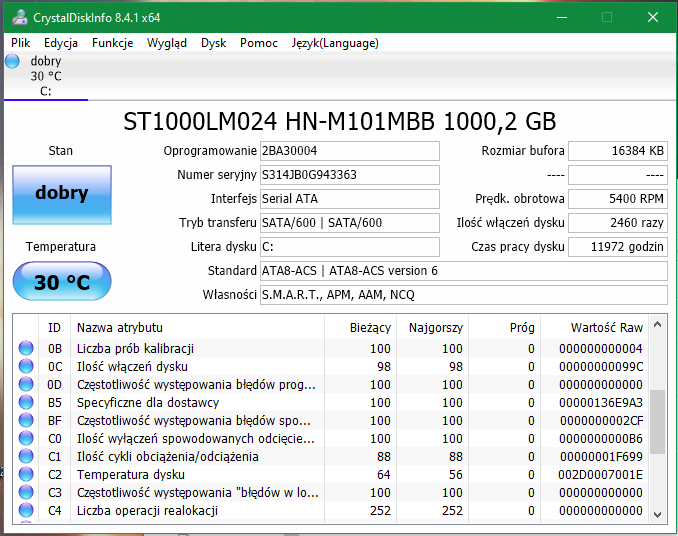Click the Standard field ATA8-ACS version 6
678x536 pixels.
click(464, 271)
